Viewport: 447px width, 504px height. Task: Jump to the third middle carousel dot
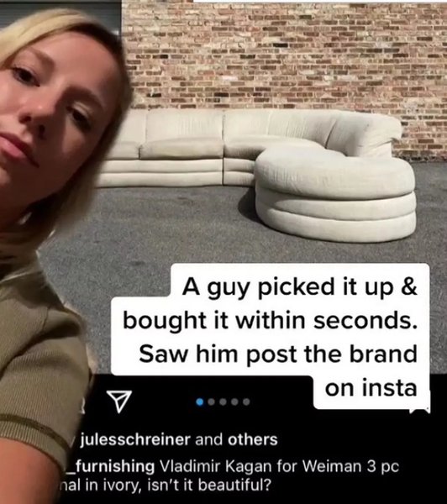[223, 402]
